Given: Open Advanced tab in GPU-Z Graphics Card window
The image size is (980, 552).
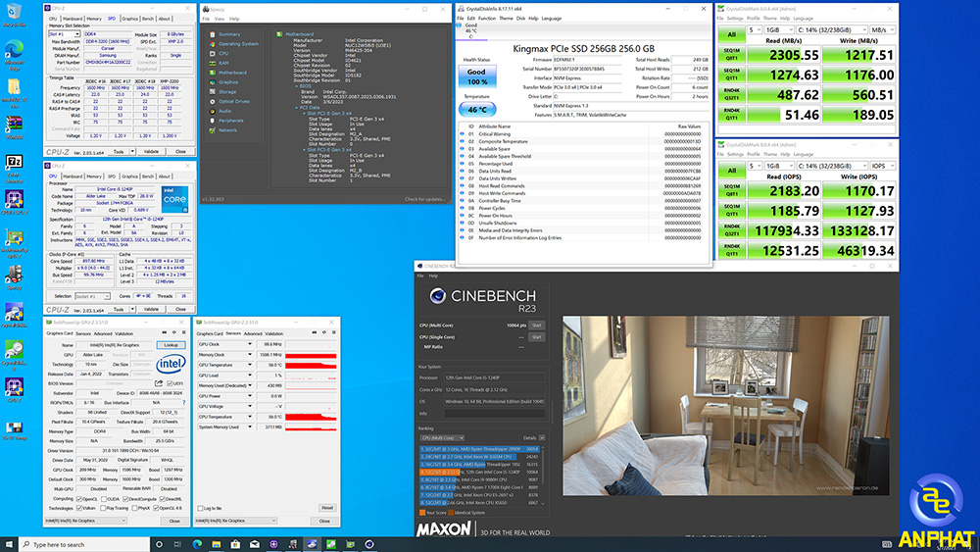Looking at the screenshot, I should point(103,333).
